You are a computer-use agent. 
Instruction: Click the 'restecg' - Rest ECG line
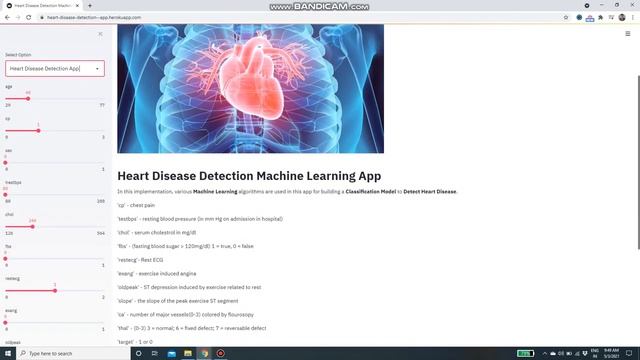tap(140, 260)
